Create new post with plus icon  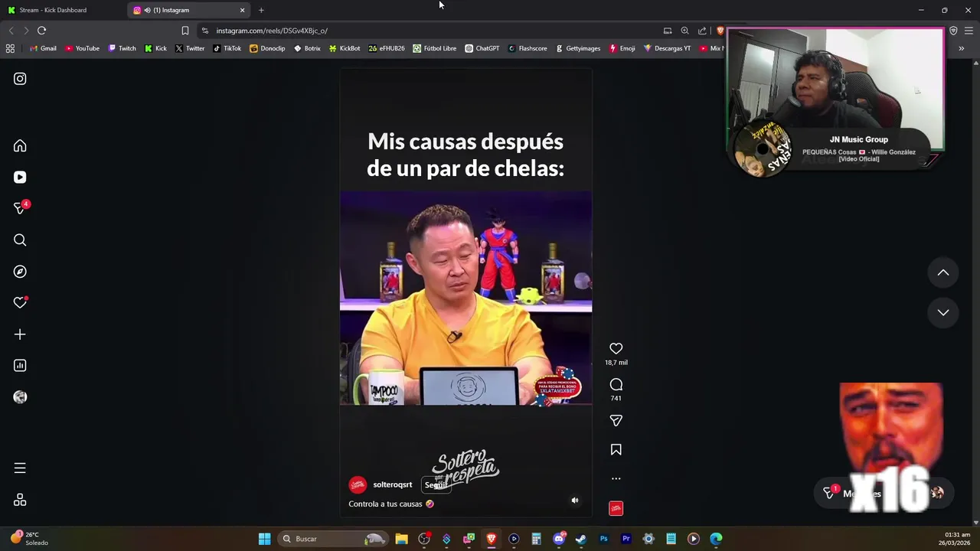[20, 334]
